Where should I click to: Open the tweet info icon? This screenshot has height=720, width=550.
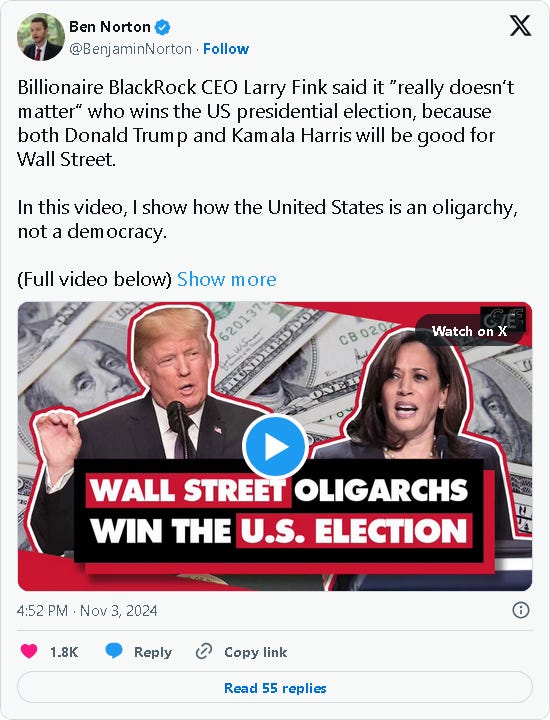click(x=521, y=610)
